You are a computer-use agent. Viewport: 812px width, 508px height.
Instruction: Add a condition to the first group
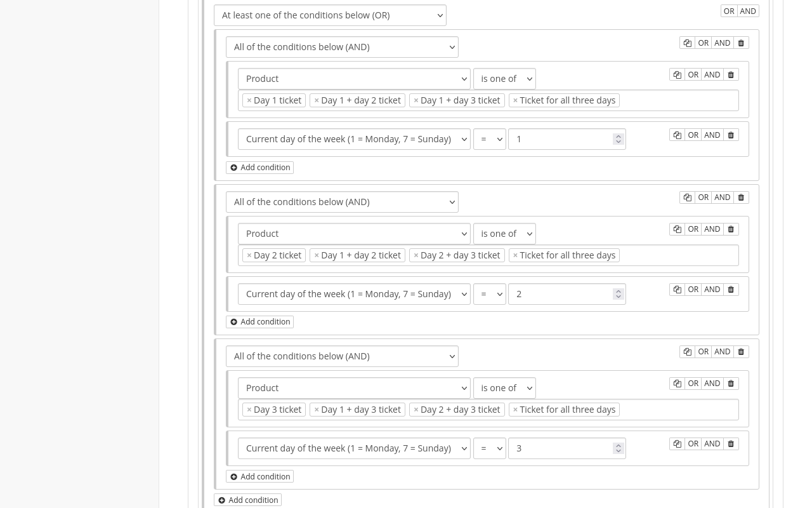pos(259,167)
